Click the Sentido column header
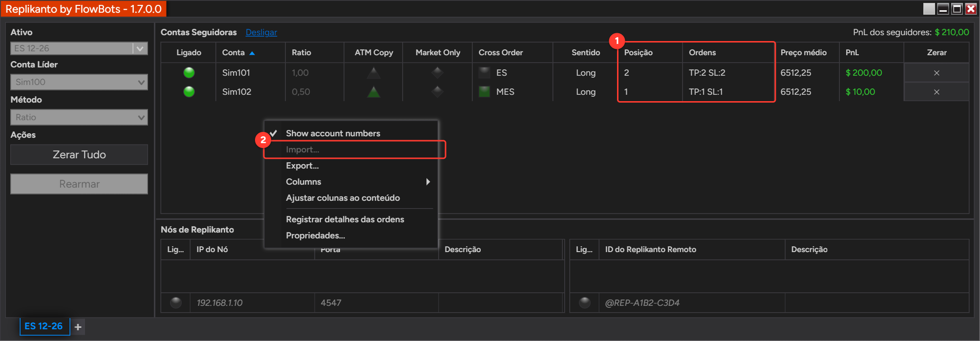Viewport: 980px width, 341px height. [586, 52]
